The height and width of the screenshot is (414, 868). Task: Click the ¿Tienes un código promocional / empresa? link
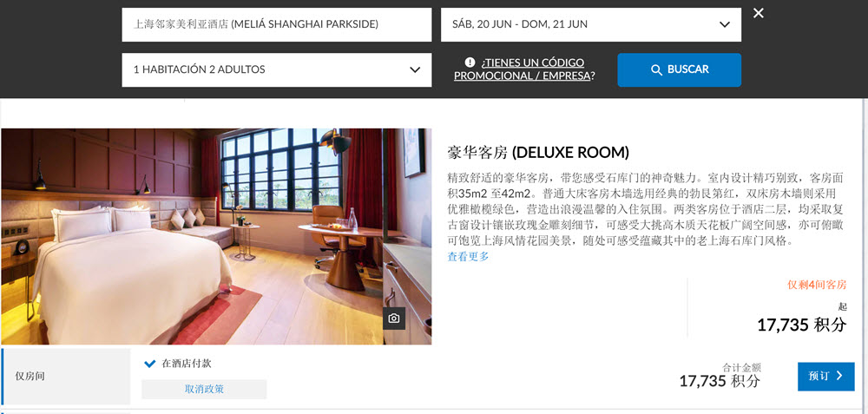tap(524, 69)
